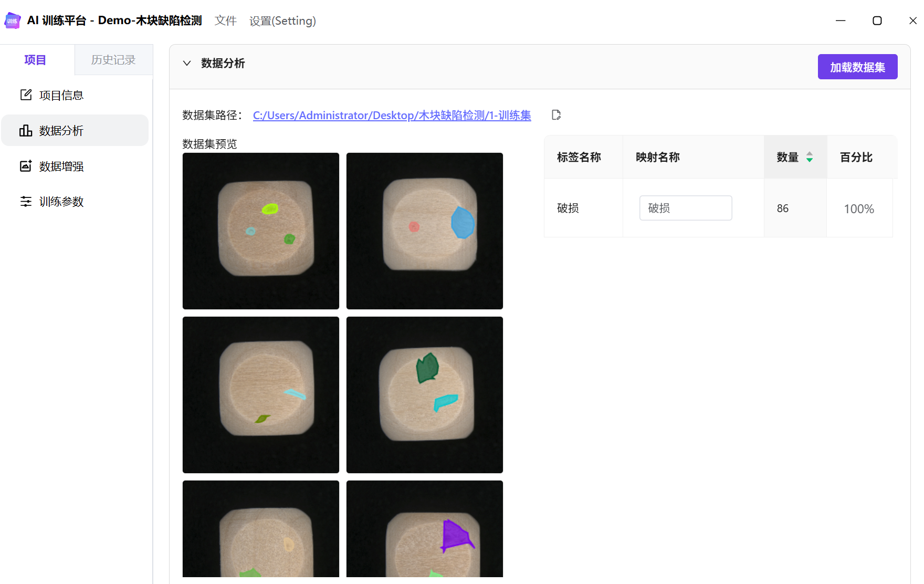This screenshot has height=584, width=924.
Task: Click the AI training platform app logo
Action: tap(12, 21)
